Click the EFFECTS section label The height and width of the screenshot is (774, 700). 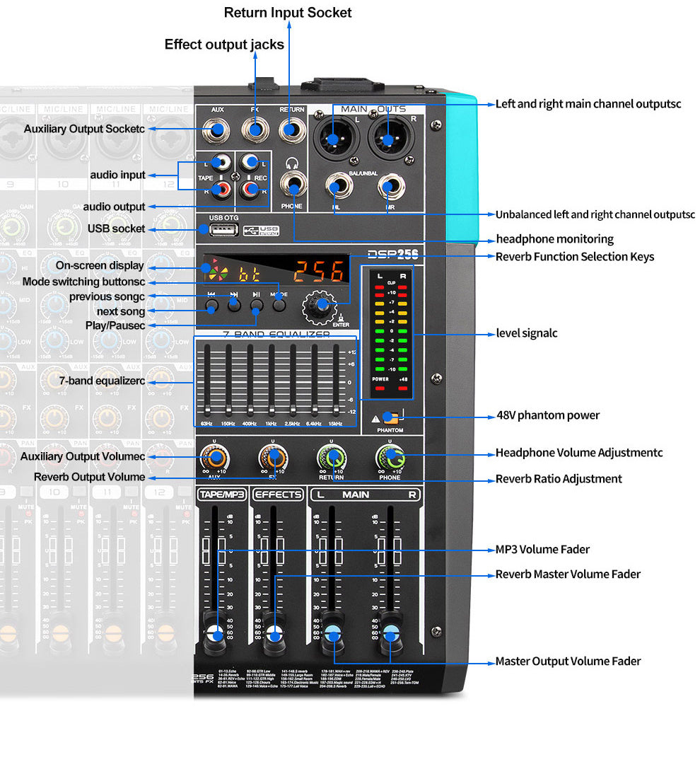click(278, 494)
